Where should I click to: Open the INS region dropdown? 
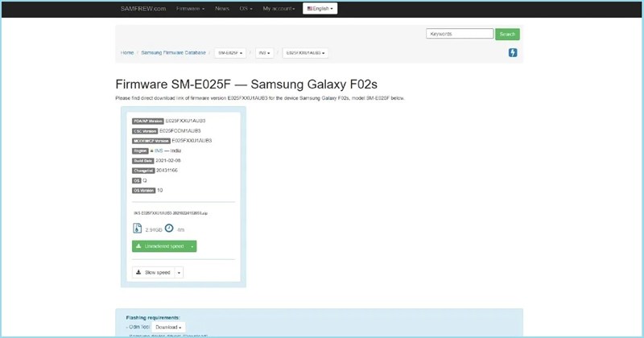click(x=265, y=53)
